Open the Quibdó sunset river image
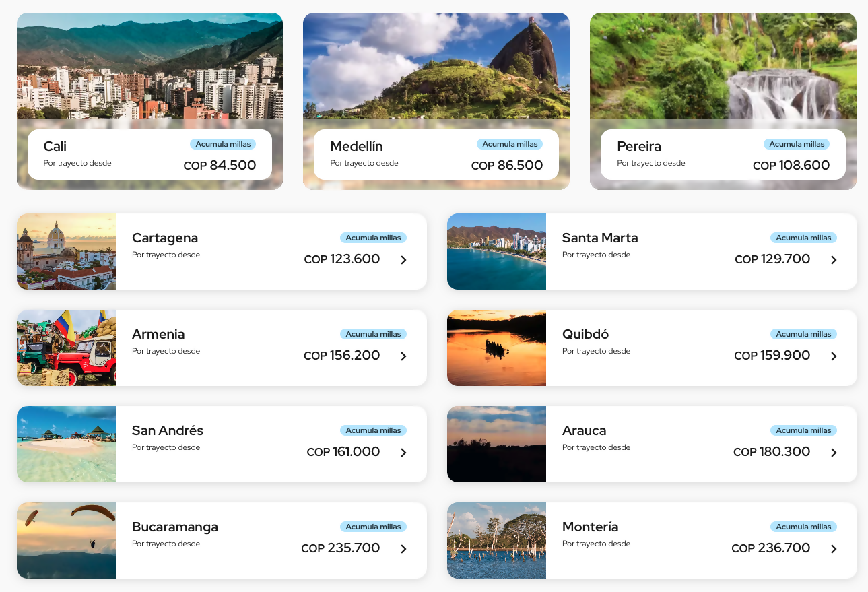Image resolution: width=868 pixels, height=592 pixels. [x=496, y=348]
